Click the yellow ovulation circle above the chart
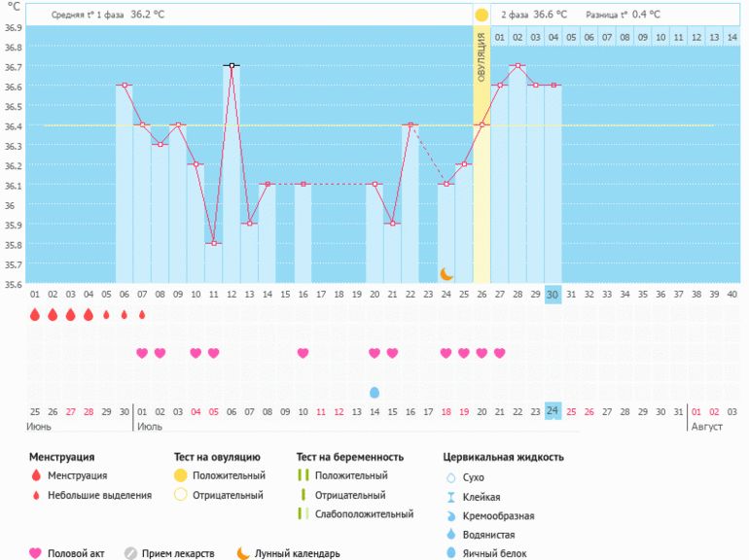 (481, 16)
